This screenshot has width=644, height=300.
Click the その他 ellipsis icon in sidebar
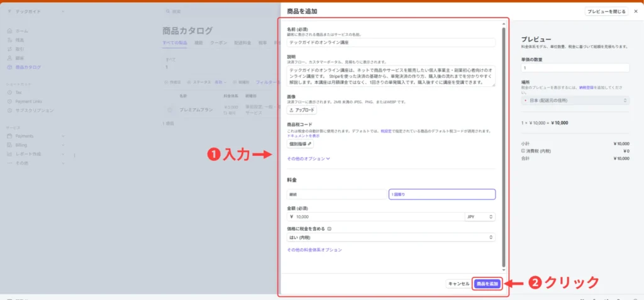coord(10,163)
